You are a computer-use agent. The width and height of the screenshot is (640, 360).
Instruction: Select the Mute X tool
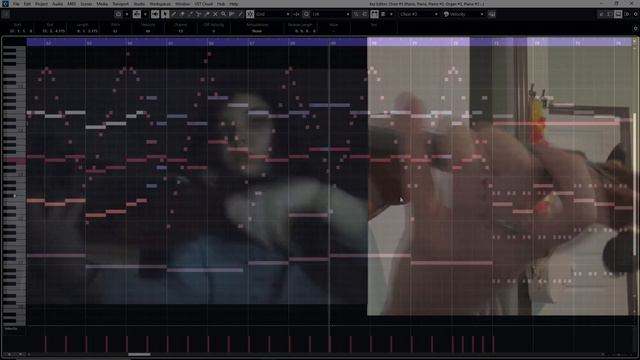pos(215,14)
